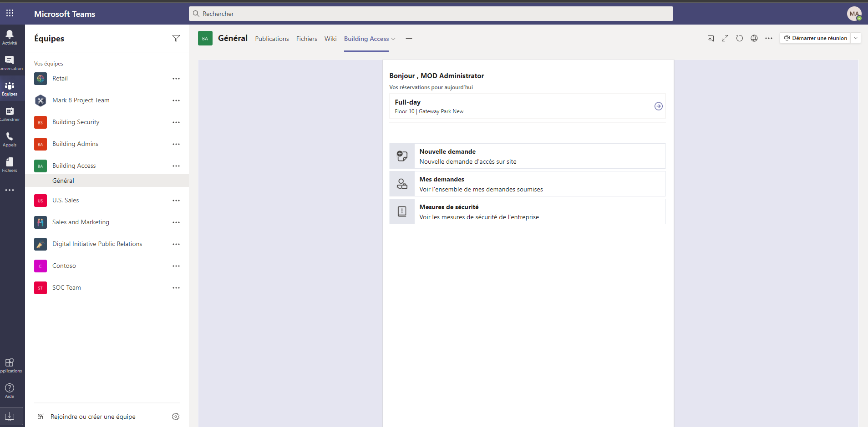Open the Full-day reservation arrow
This screenshot has height=427, width=868.
click(658, 106)
